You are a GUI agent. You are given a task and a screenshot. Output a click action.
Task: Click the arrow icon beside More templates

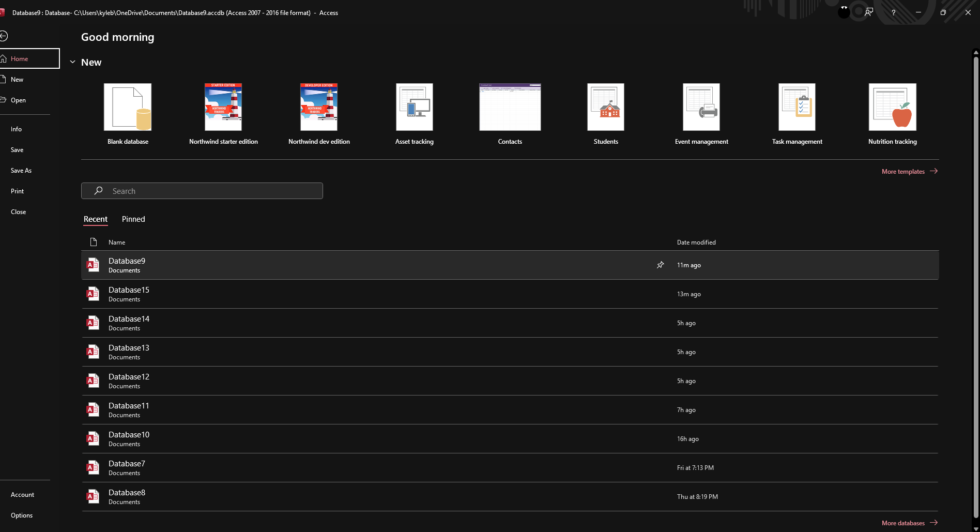[x=933, y=171]
